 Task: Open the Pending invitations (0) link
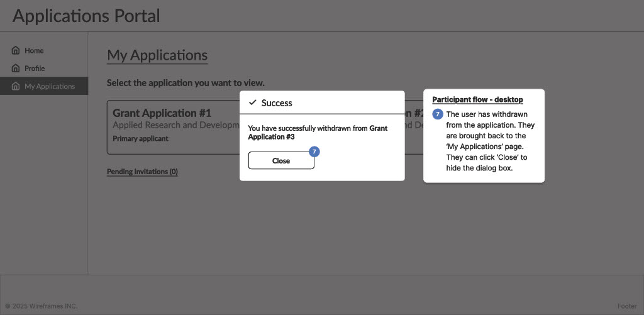pos(142,172)
